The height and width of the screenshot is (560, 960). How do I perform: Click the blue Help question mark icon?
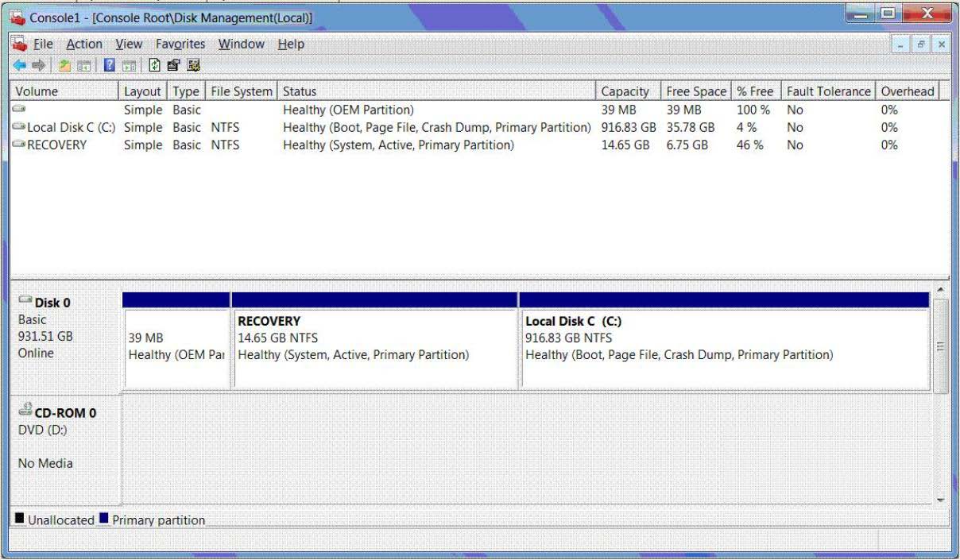click(x=110, y=65)
